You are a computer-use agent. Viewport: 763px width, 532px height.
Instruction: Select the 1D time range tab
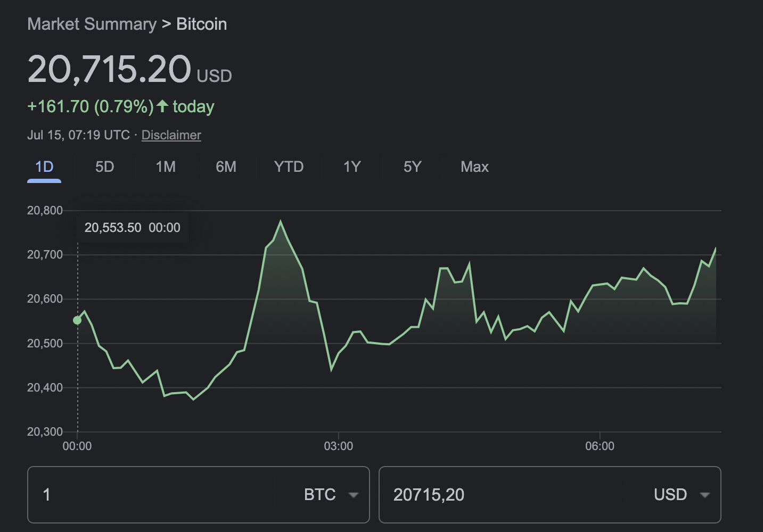click(x=44, y=167)
